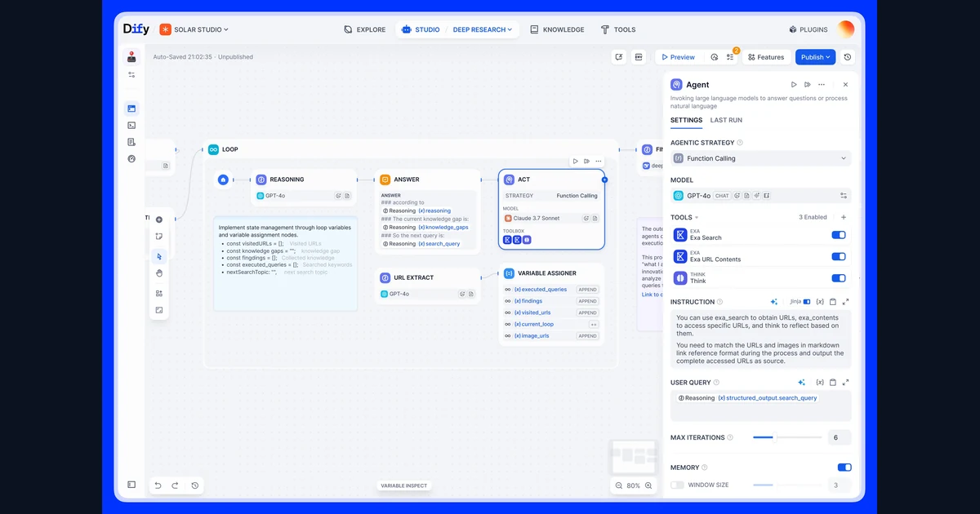Go to the Studio tab
This screenshot has height=514, width=980.
pyautogui.click(x=421, y=29)
